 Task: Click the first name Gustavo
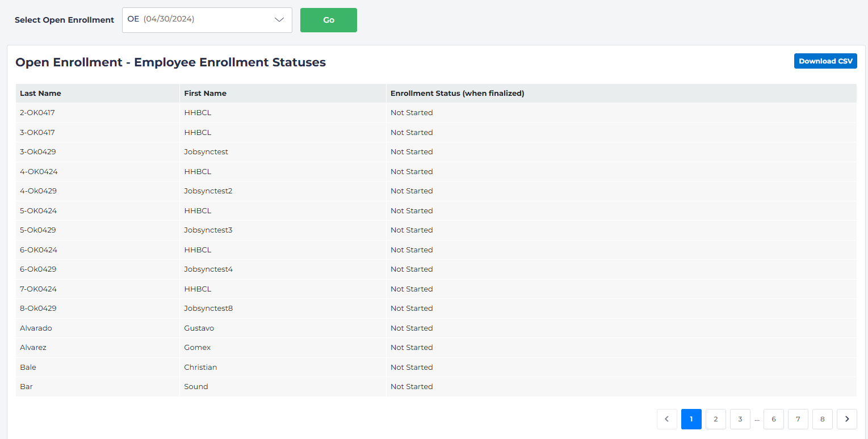click(x=199, y=328)
